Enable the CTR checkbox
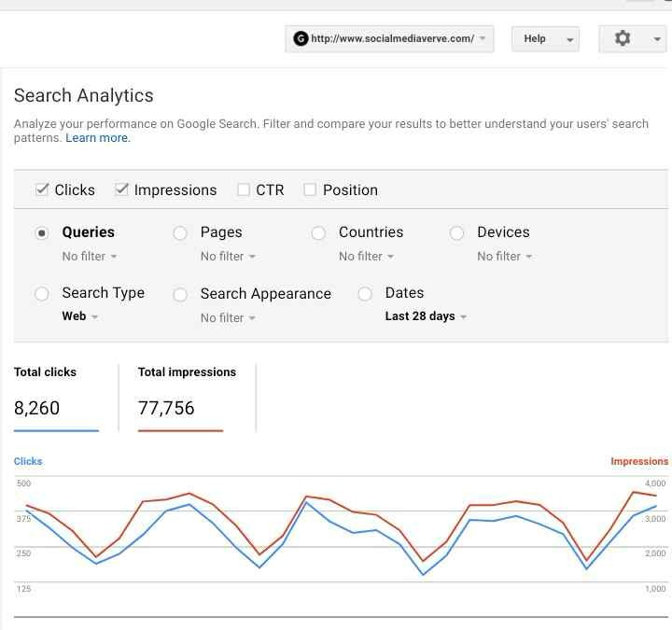 [x=244, y=189]
